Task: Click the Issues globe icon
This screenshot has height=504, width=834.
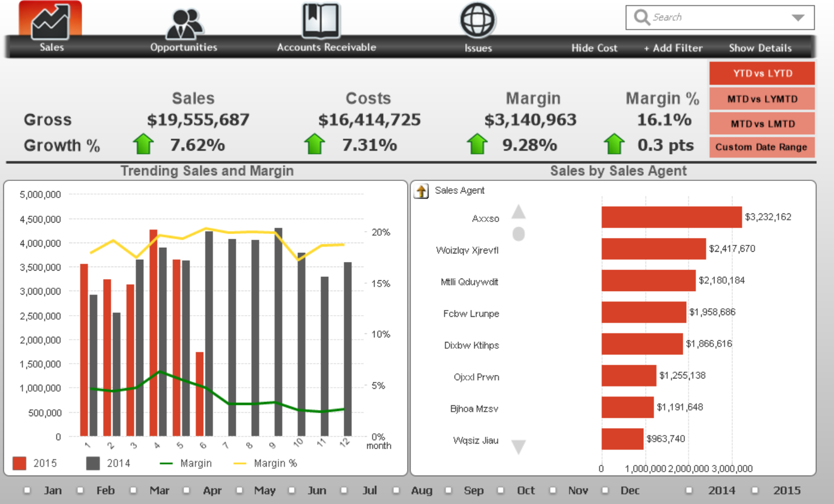Action: coord(478,19)
